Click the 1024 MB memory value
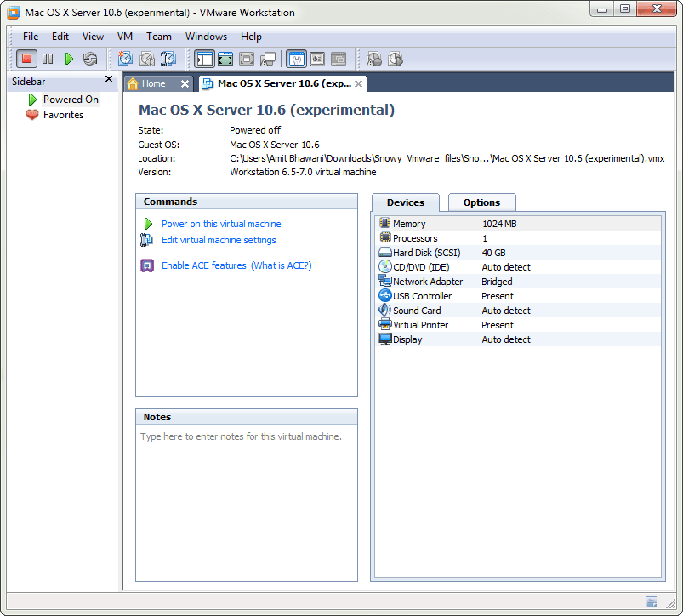This screenshot has height=616, width=683. (x=499, y=224)
